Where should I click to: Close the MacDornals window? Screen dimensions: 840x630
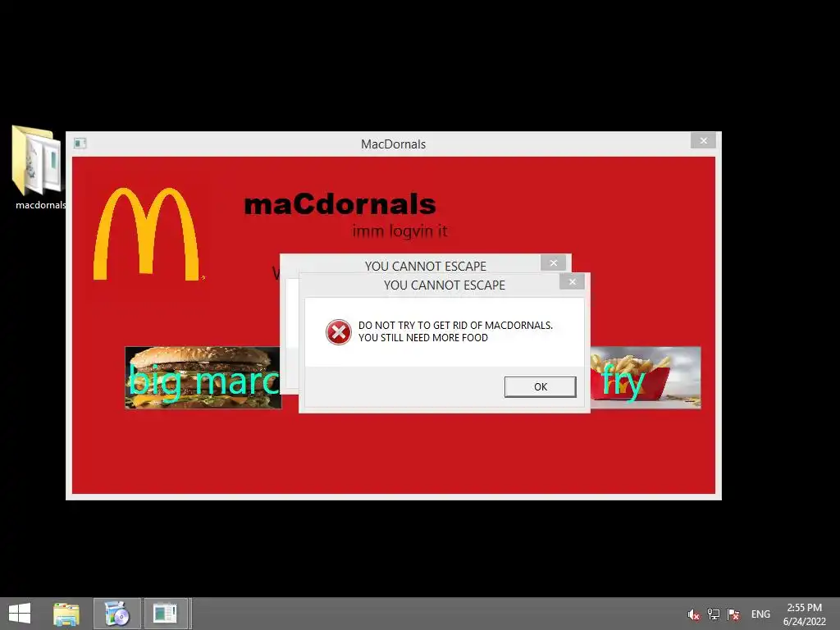(703, 140)
